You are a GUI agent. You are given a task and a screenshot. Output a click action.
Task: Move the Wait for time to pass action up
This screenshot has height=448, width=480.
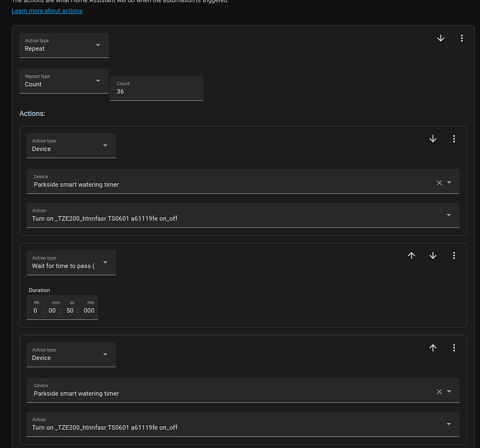pyautogui.click(x=411, y=256)
